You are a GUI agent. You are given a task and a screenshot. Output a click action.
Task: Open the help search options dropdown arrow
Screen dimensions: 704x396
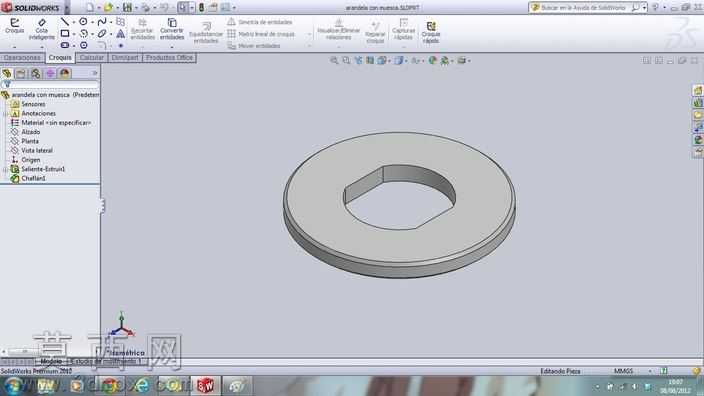coord(644,7)
